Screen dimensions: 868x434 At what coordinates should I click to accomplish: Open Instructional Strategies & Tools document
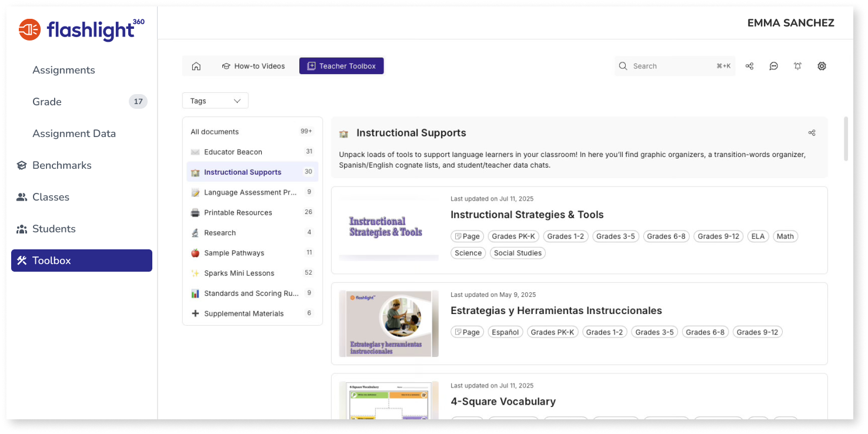527,215
